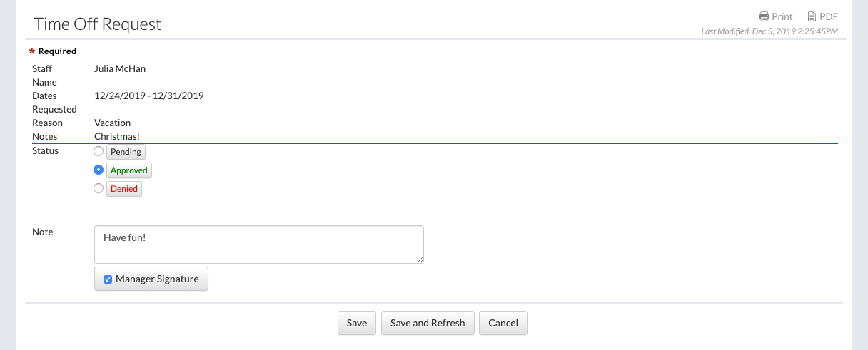Open the PDF export link text
Image resolution: width=868 pixels, height=350 pixels.
click(x=829, y=16)
